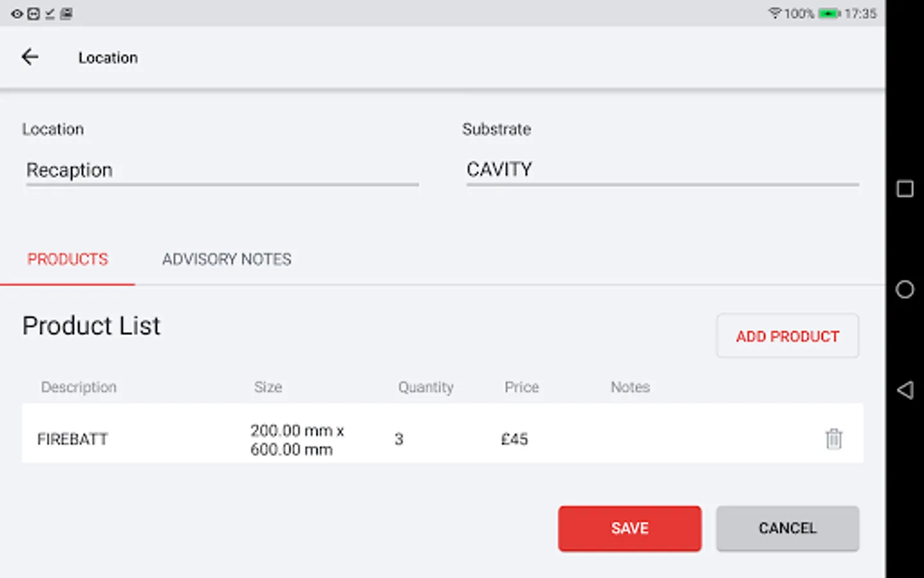Select the Products tab
This screenshot has height=578, width=924.
pos(67,259)
